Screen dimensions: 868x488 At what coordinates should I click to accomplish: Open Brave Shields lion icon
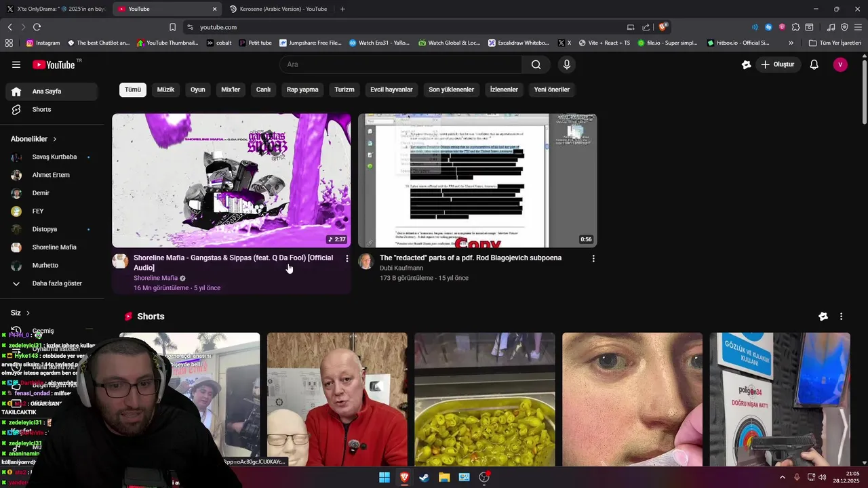coord(663,27)
